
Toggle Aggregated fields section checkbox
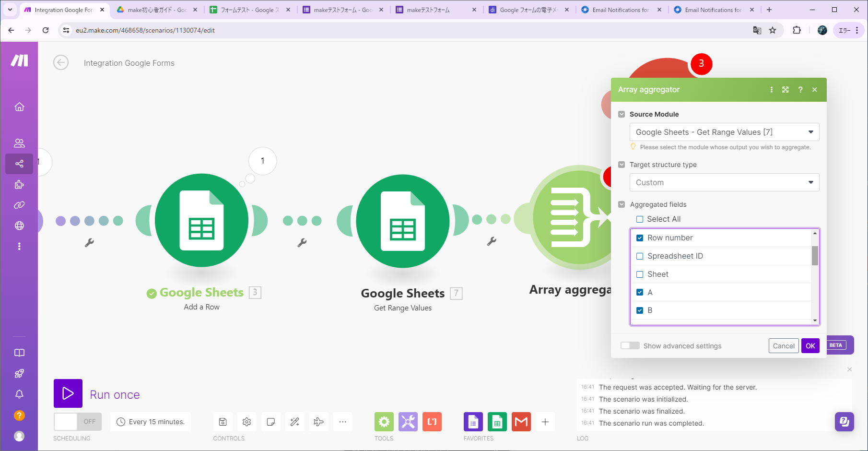[x=622, y=204]
